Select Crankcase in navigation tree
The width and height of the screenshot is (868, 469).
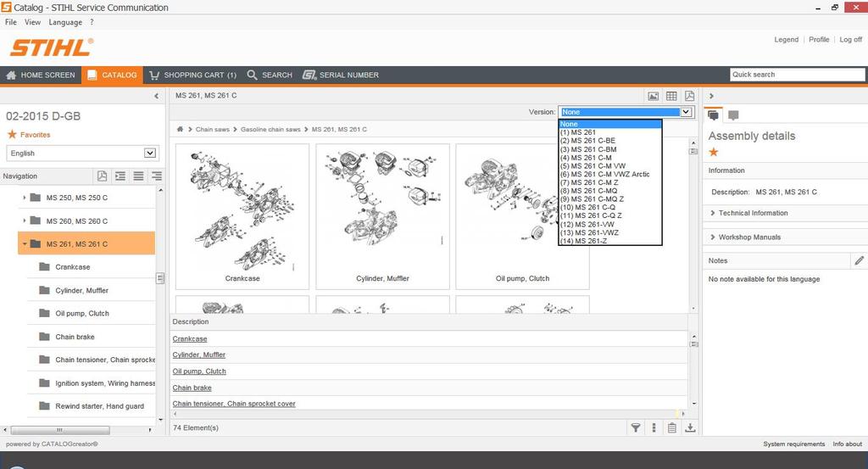tap(72, 267)
